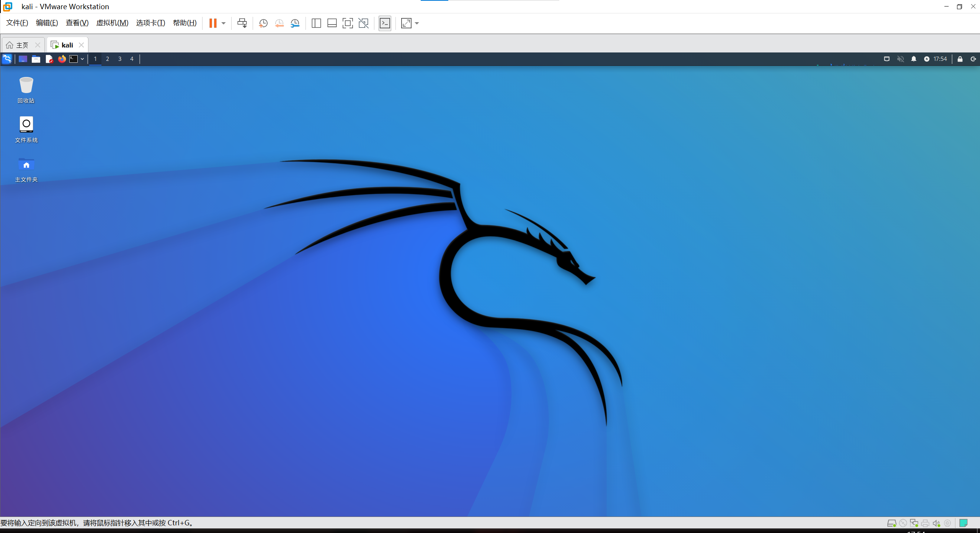Enter full screen mode
The width and height of the screenshot is (980, 533).
[x=348, y=23]
